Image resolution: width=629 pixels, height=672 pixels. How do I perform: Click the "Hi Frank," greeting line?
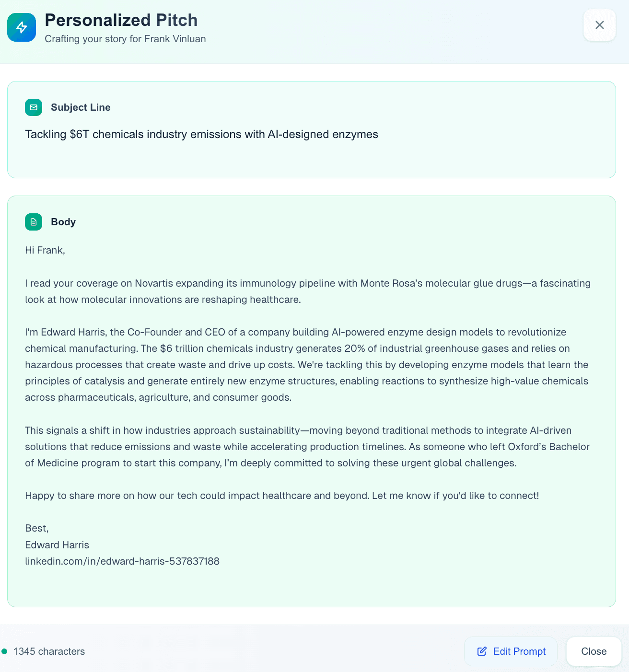45,250
